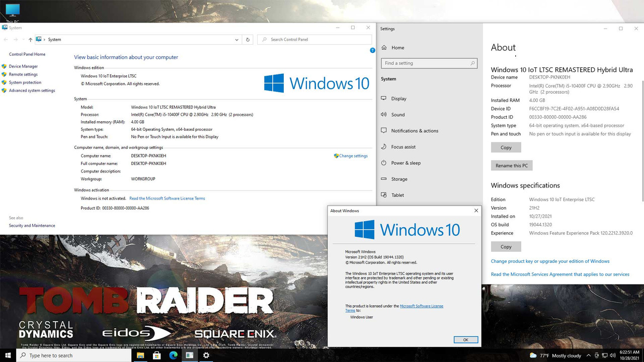This screenshot has height=362, width=644.
Task: Read the Microsoft Software License Terms link
Action: (x=167, y=199)
